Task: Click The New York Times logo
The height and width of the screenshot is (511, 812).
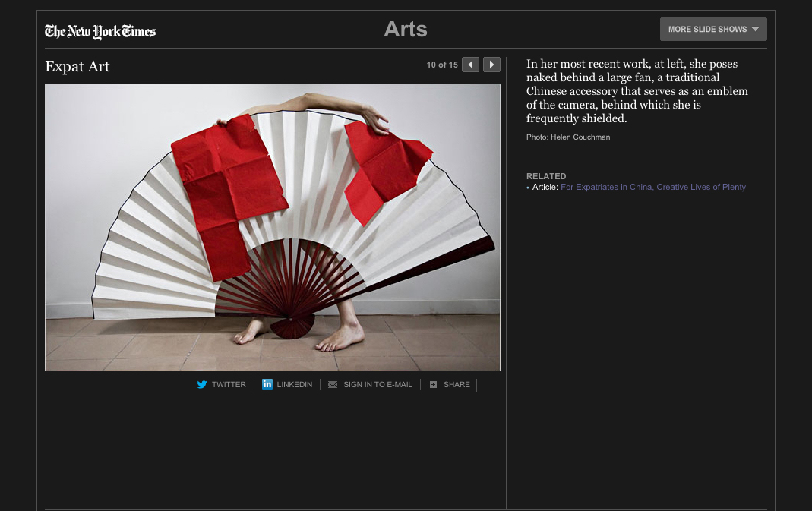Action: coord(100,31)
